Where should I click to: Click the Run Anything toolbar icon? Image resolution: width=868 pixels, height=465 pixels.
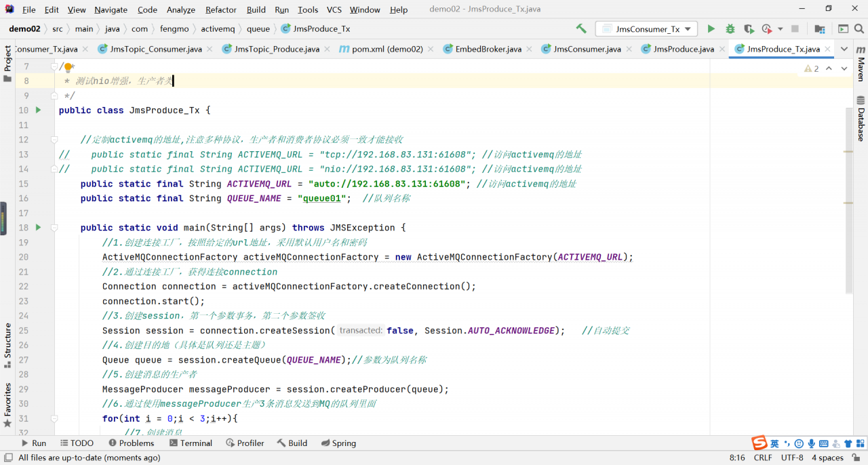(x=843, y=29)
